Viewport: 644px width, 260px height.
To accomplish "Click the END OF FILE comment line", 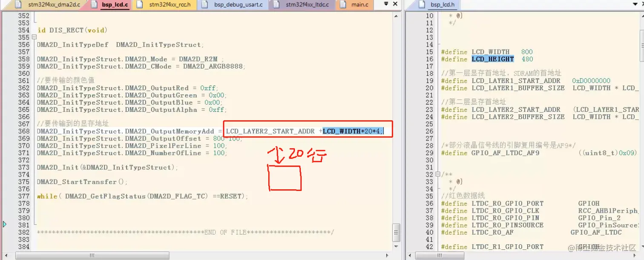I will (185, 232).
